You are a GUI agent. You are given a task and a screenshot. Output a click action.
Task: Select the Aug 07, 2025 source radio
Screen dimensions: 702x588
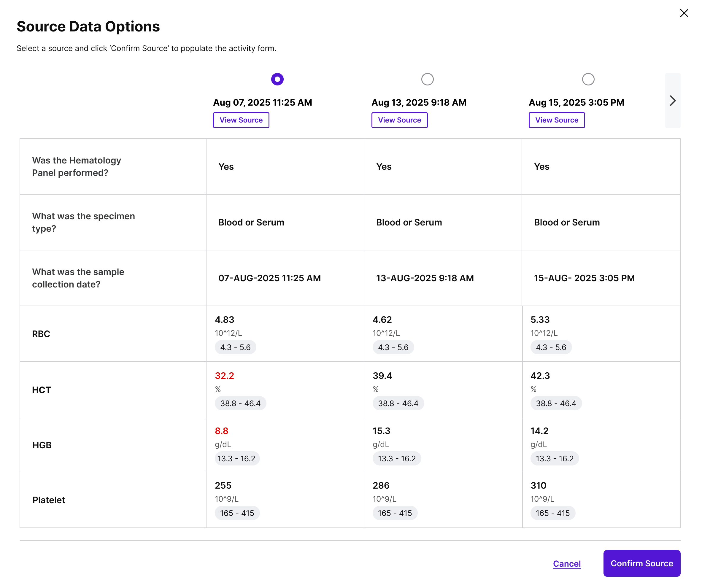(x=277, y=79)
